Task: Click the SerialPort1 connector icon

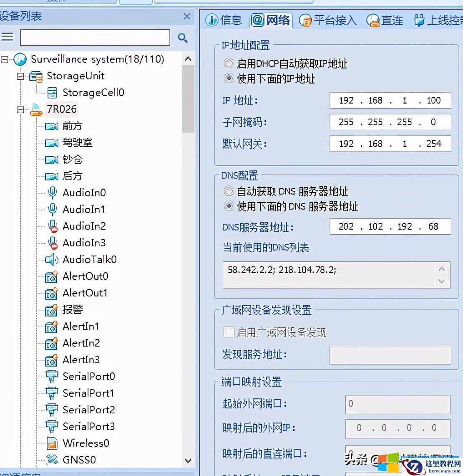Action: tap(52, 393)
